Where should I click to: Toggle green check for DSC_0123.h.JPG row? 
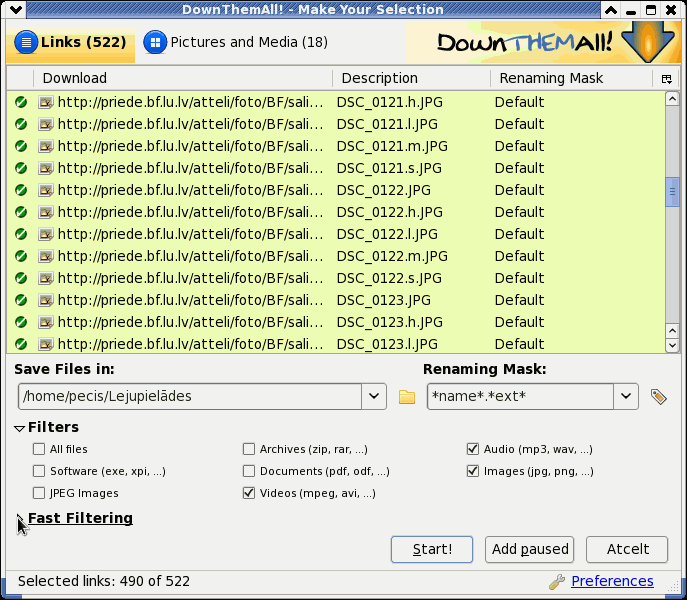click(x=21, y=322)
